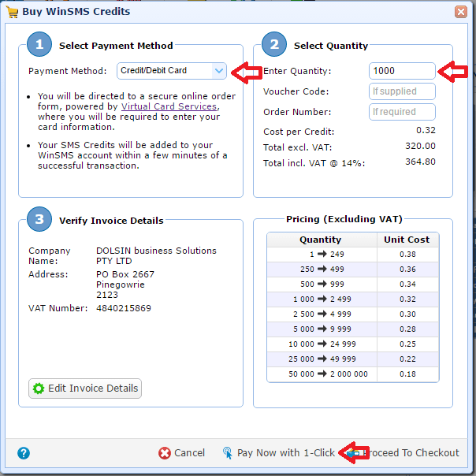Select the 10 000 to 24 999 row
Image resolution: width=476 pixels, height=476 pixels.
(353, 344)
